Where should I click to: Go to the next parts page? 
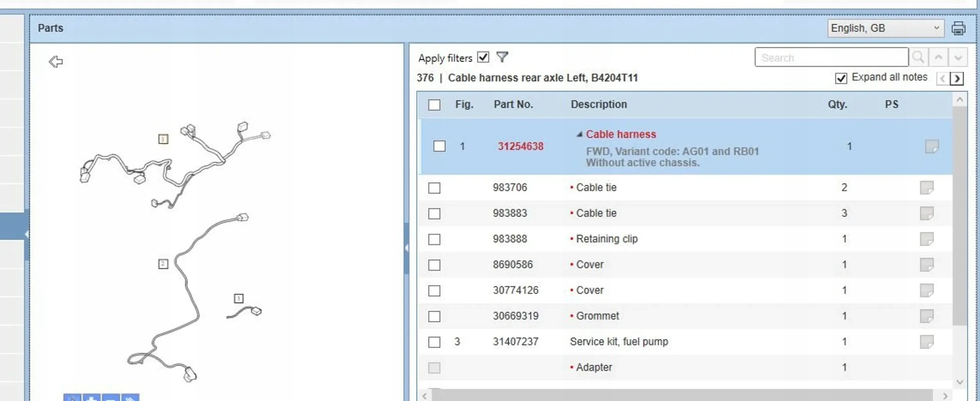coord(957,79)
